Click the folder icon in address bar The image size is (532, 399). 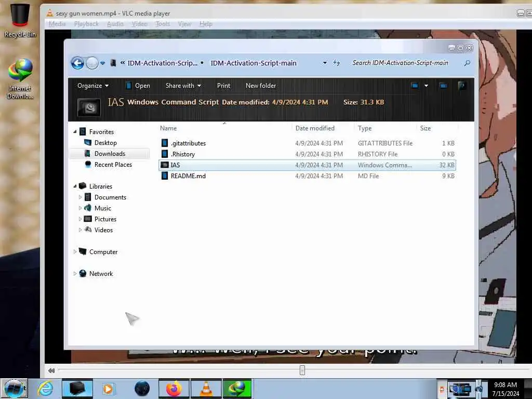(x=113, y=63)
